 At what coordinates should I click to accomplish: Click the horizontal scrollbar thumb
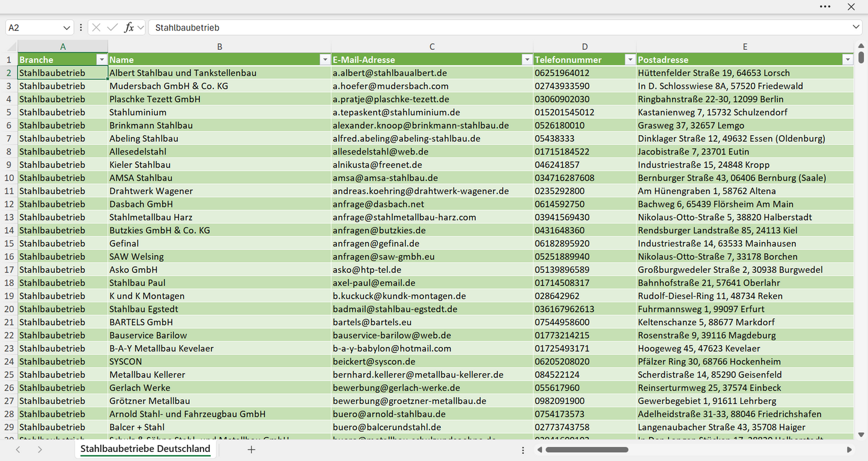pyautogui.click(x=586, y=449)
